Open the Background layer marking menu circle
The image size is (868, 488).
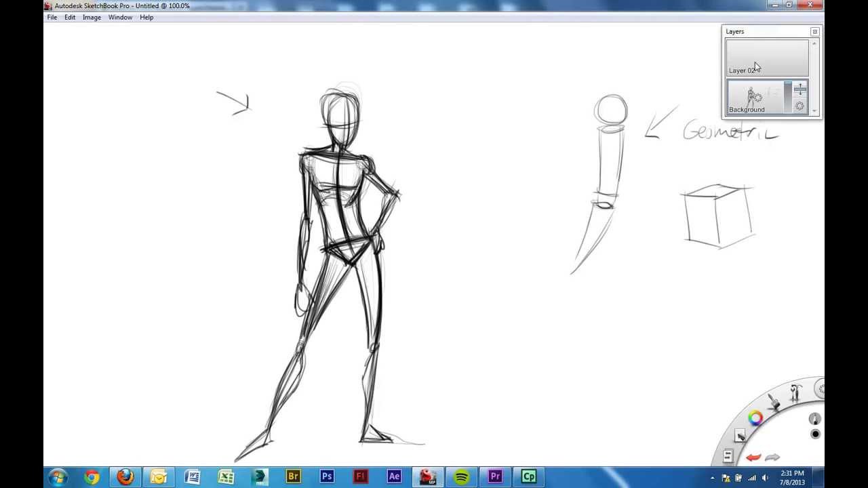click(800, 106)
